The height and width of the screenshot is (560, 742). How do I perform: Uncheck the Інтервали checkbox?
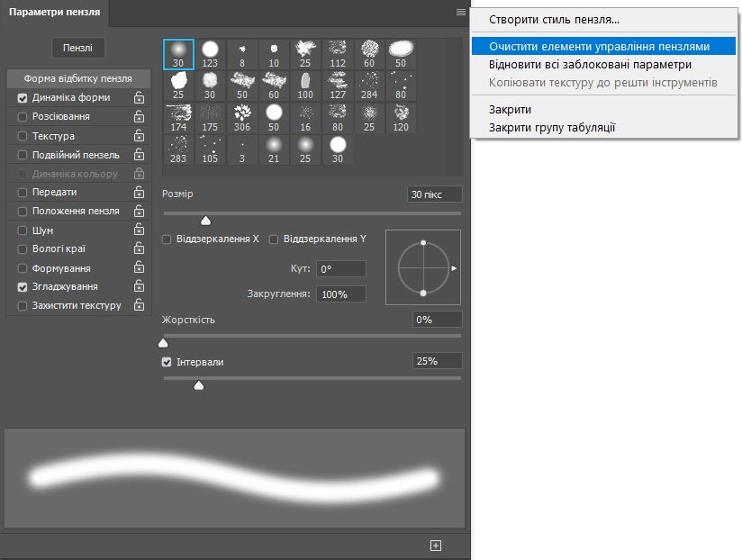[x=167, y=362]
